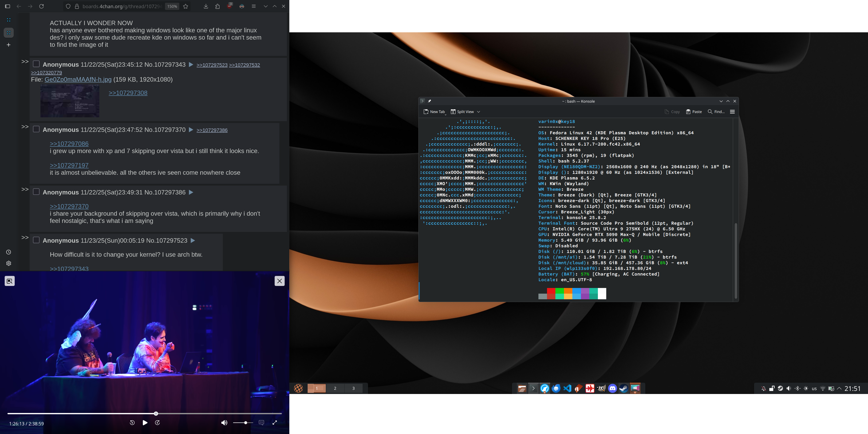Expand the Split View dropdown arrow
The width and height of the screenshot is (868, 434).
[x=479, y=111]
